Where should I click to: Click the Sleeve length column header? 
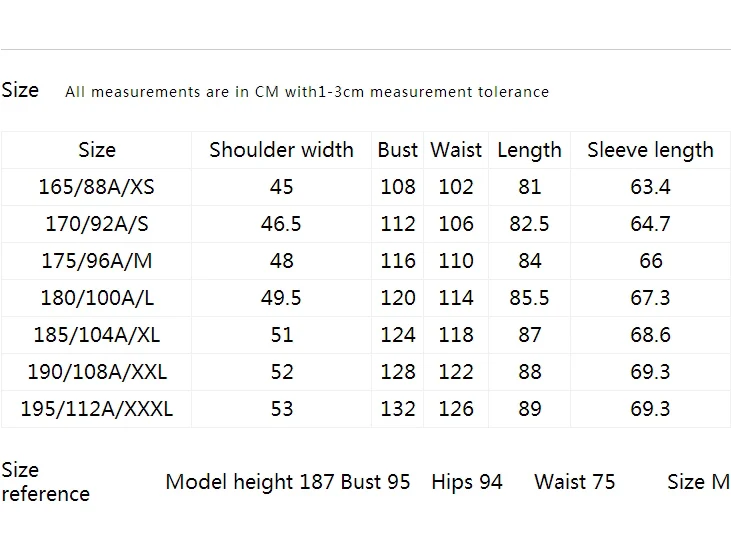650,151
